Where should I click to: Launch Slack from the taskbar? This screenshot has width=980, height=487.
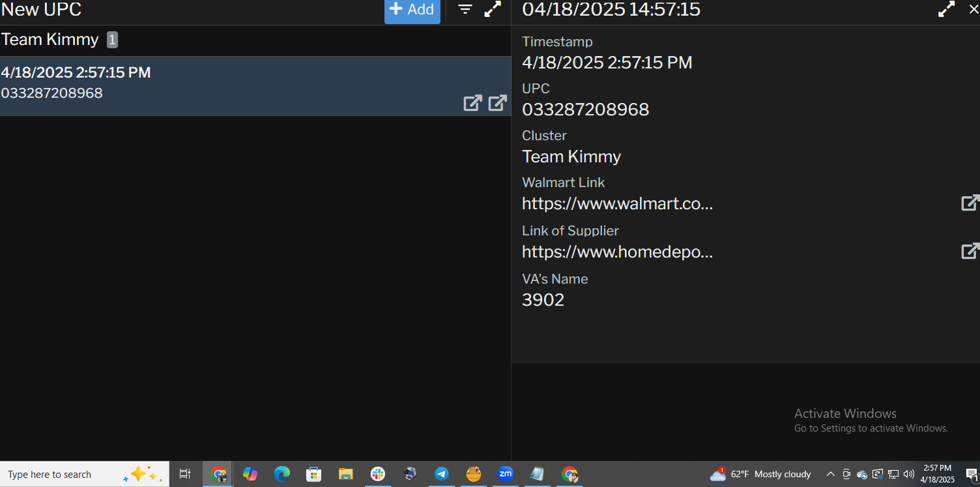378,475
